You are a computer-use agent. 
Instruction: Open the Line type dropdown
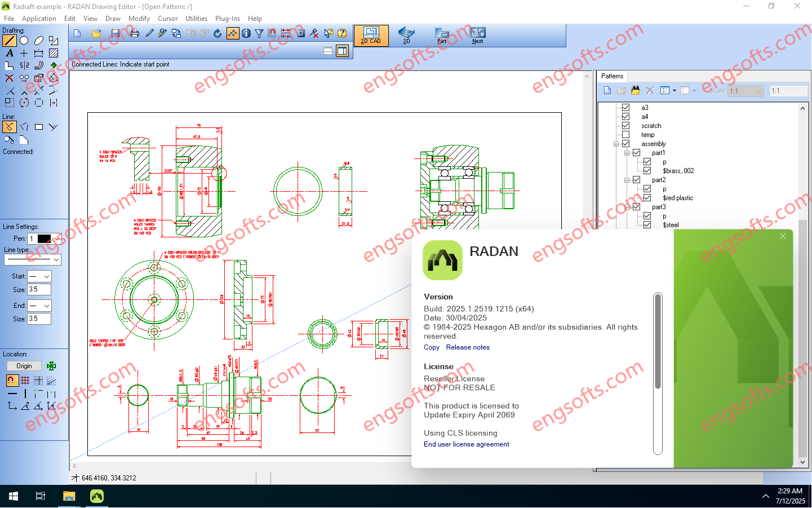tap(56, 260)
